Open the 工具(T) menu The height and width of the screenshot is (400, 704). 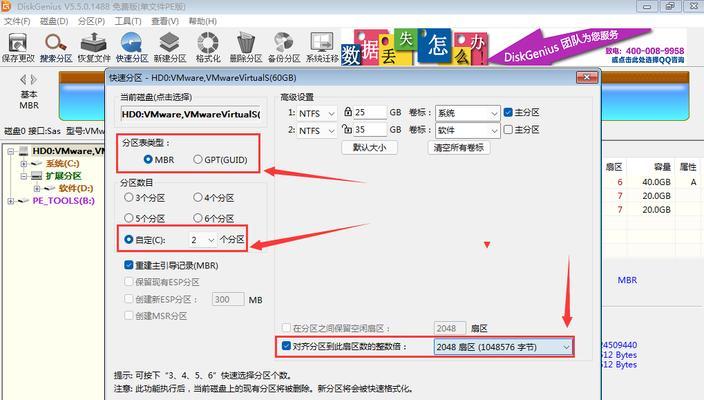(128, 21)
